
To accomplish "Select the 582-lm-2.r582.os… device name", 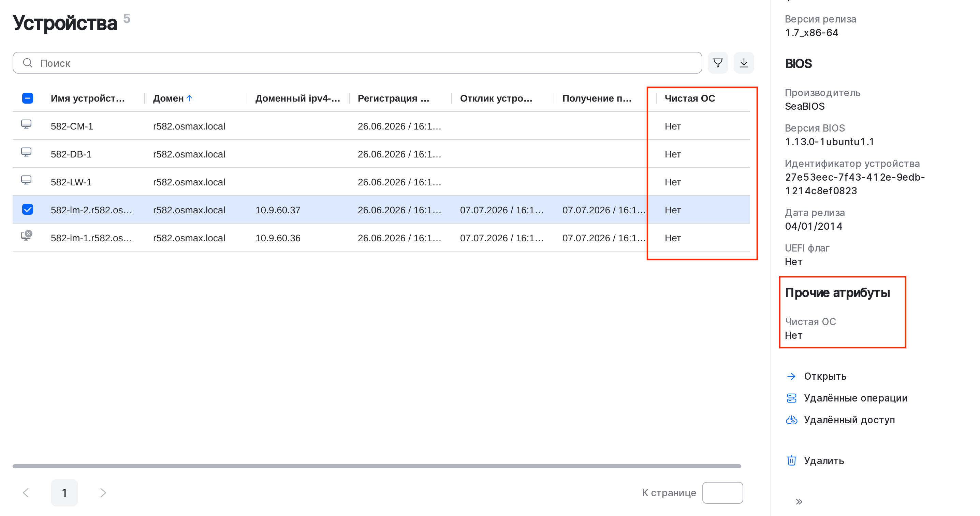I will point(91,210).
